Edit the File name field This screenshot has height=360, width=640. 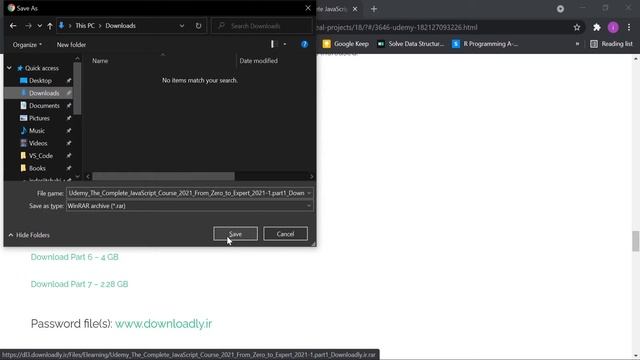click(x=186, y=193)
